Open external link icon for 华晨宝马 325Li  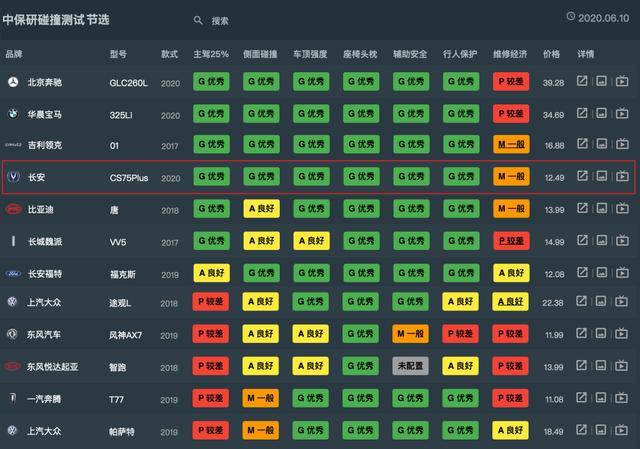582,113
